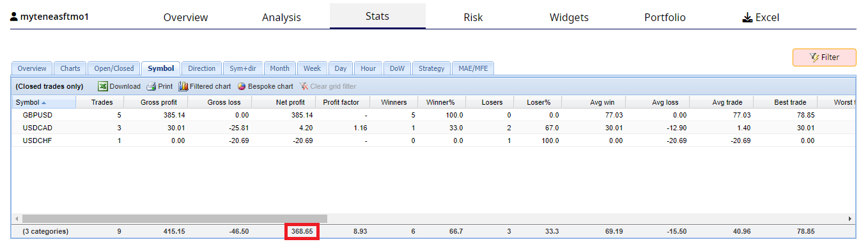Sort by the Winner% column header
Image resolution: width=868 pixels, height=251 pixels.
[442, 102]
